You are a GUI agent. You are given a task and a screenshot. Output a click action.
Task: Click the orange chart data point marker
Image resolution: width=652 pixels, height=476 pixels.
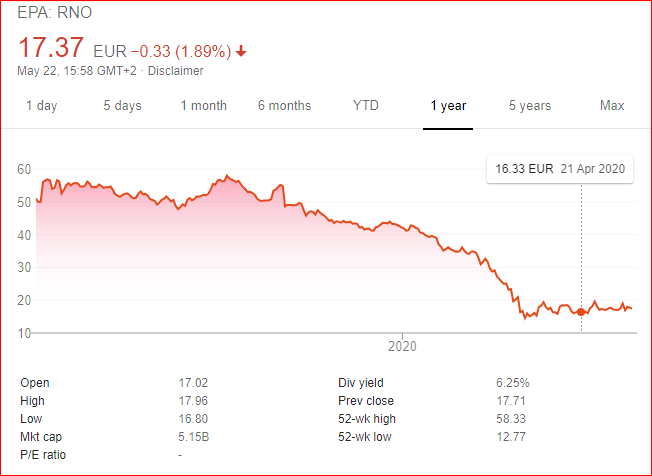point(581,312)
